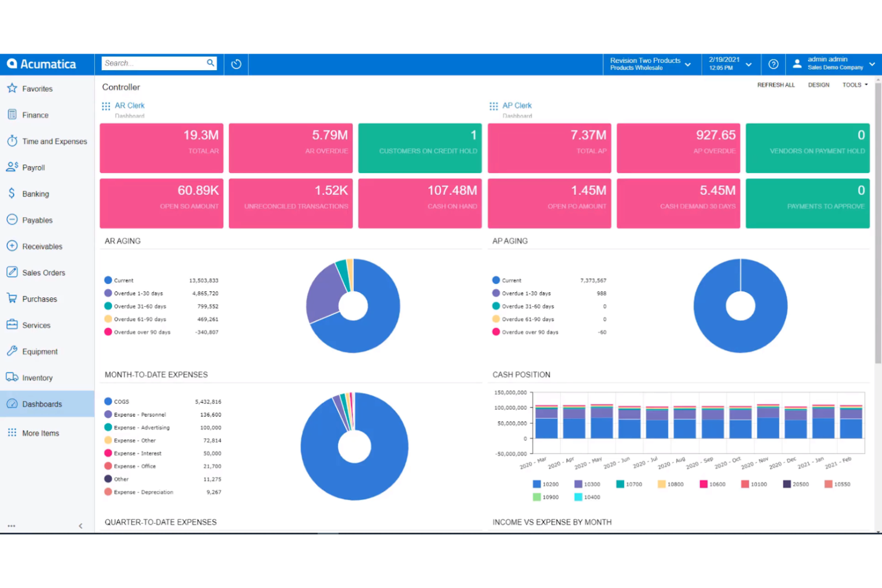
Task: Open the 5.79M AR Overdue tile
Action: tap(291, 148)
